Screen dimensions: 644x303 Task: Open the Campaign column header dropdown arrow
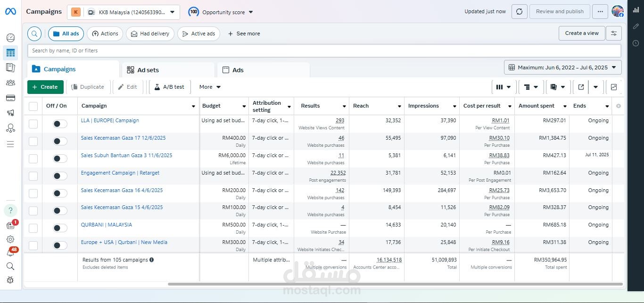point(193,106)
